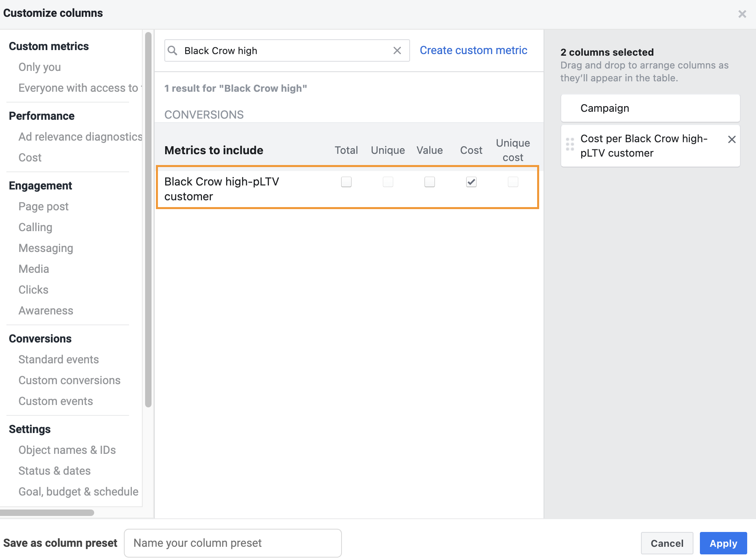Screen dimensions: 756x560
Task: Click the 2 columns selected heading
Action: tap(607, 52)
